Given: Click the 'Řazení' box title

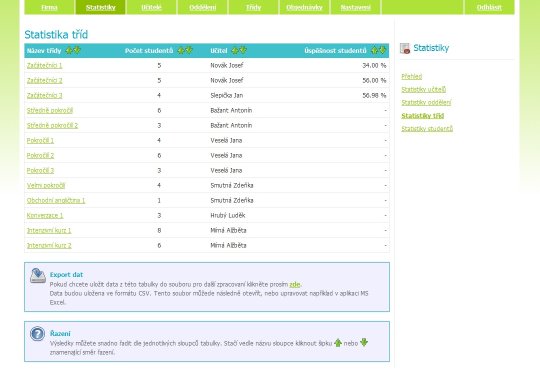Looking at the screenshot, I should click(60, 333).
